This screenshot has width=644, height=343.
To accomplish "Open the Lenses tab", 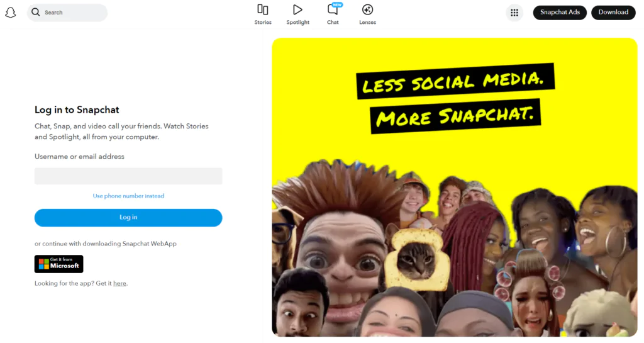I will click(367, 14).
